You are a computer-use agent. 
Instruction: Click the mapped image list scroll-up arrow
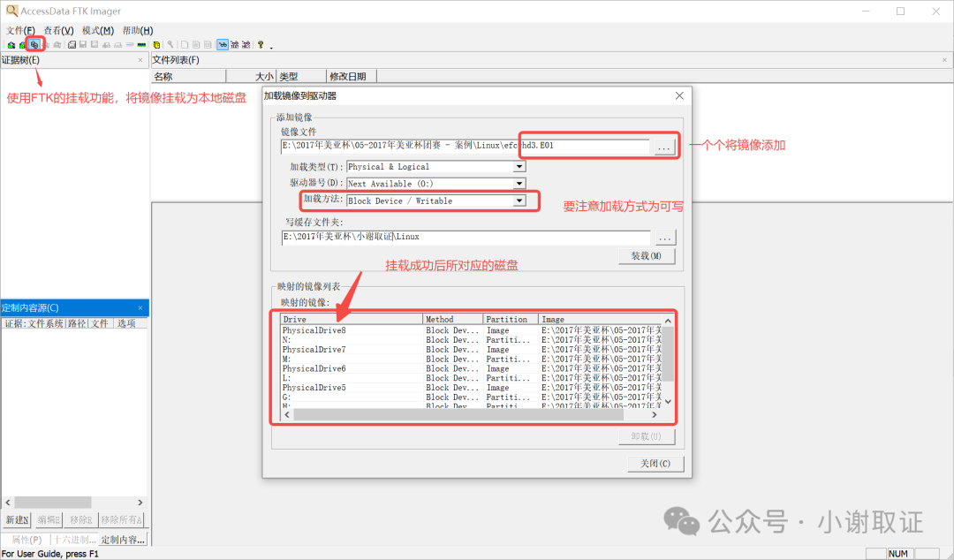pos(668,321)
